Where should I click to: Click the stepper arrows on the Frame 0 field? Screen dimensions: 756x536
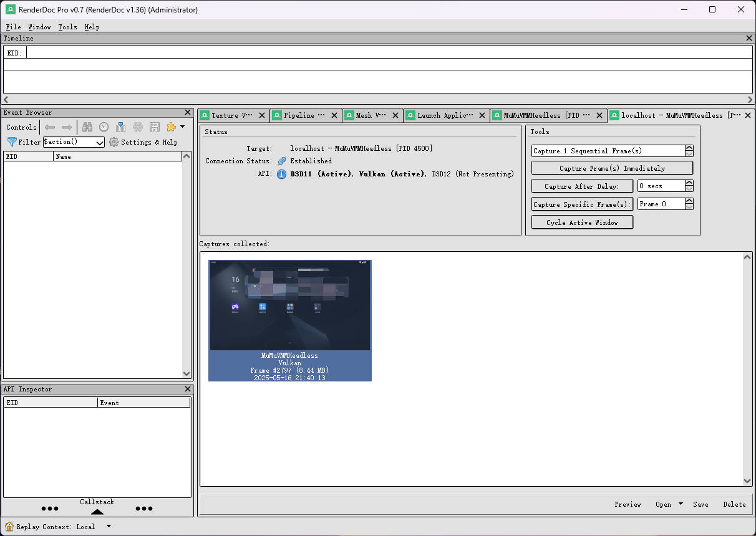[689, 204]
